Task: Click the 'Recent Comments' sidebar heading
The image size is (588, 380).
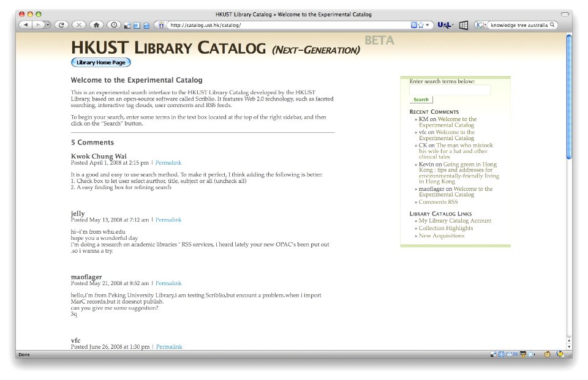Action: (434, 112)
